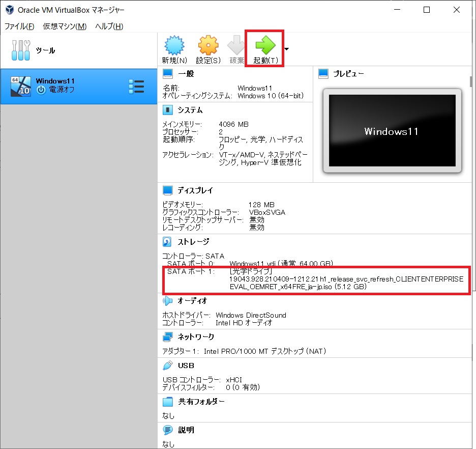The height and width of the screenshot is (449, 476).
Task: Click the ストレージ storage section icon
Action: tap(167, 242)
